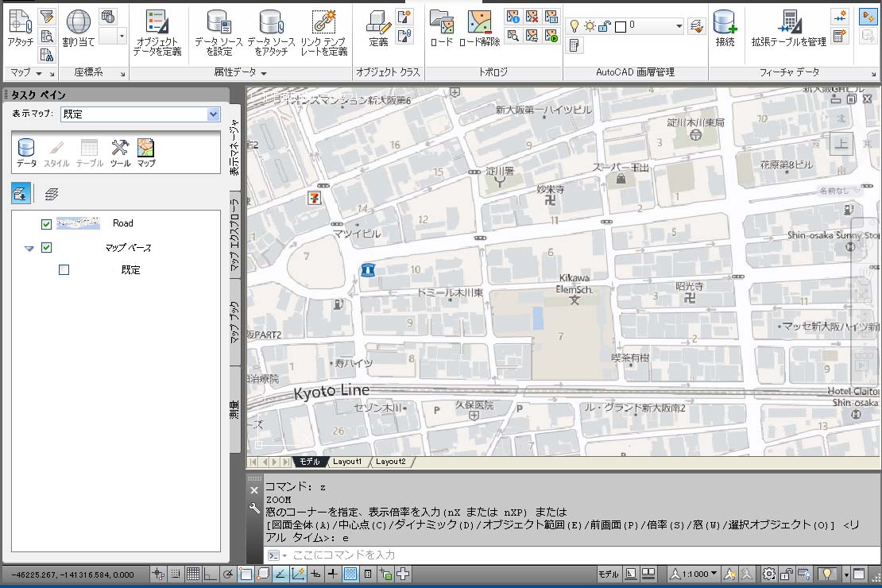Toggle object snap in status bar
This screenshot has height=588, width=882.
click(246, 574)
